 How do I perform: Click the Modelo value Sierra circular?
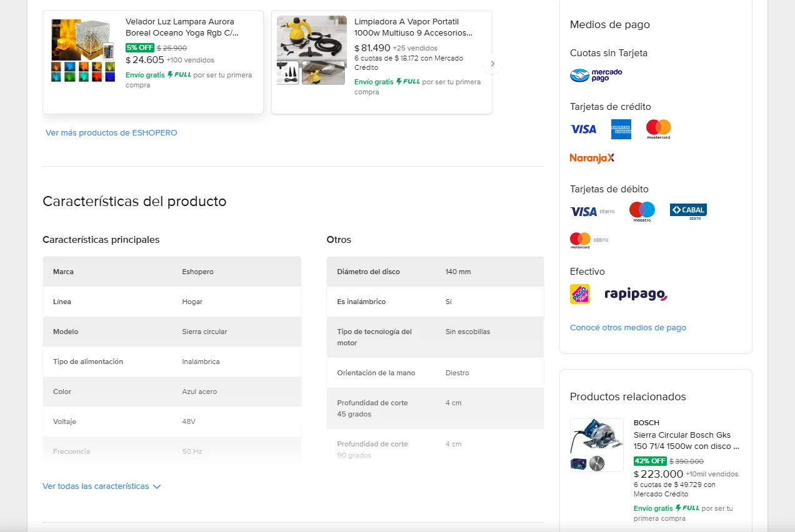coord(204,332)
